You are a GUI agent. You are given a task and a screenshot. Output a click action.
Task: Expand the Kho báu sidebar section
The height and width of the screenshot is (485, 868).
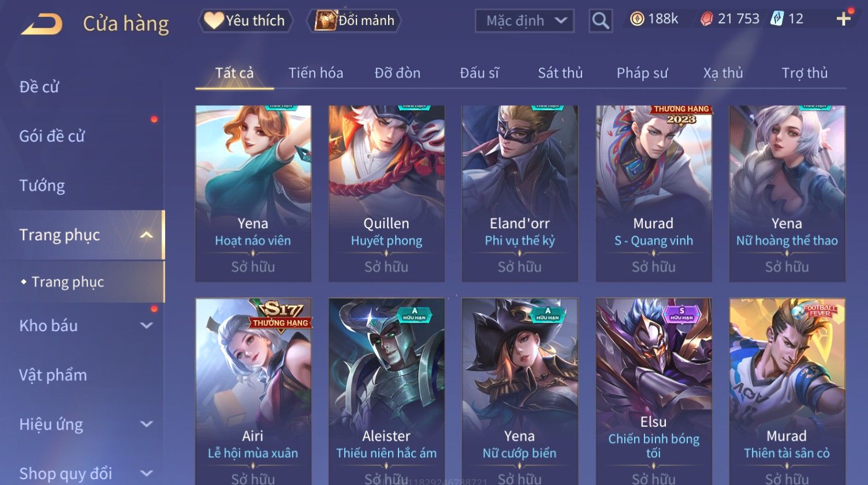[x=147, y=325]
